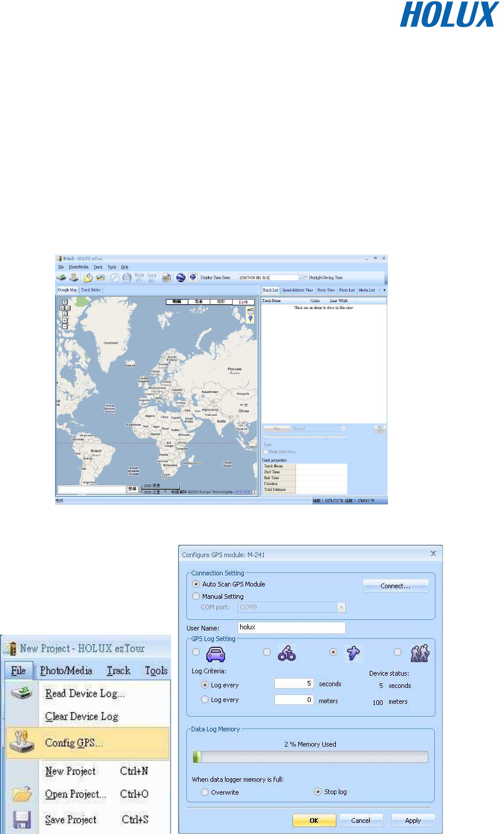Select the car mode radio button
Image resolution: width=504 pixels, height=834 pixels.
(196, 652)
